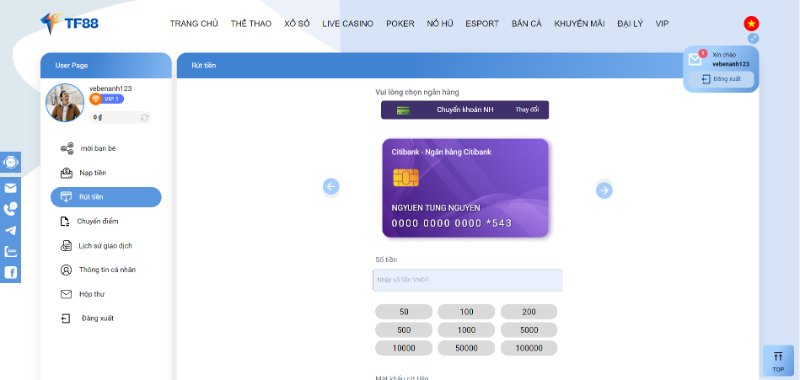Screen dimensions: 800x380
Task: Click the email icon in the left bar
Action: pyautogui.click(x=10, y=188)
